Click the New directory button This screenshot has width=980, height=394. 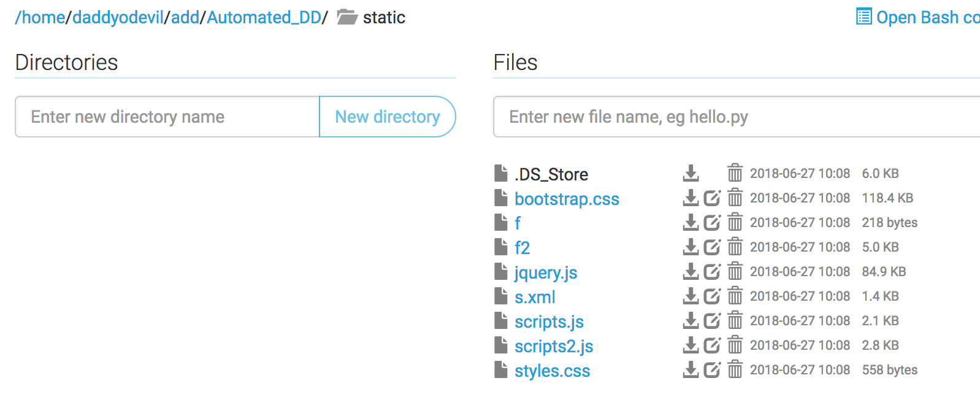(x=388, y=117)
